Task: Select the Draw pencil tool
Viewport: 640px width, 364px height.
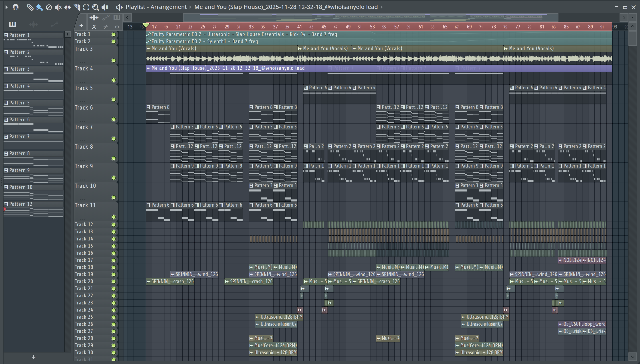Action: (x=30, y=7)
